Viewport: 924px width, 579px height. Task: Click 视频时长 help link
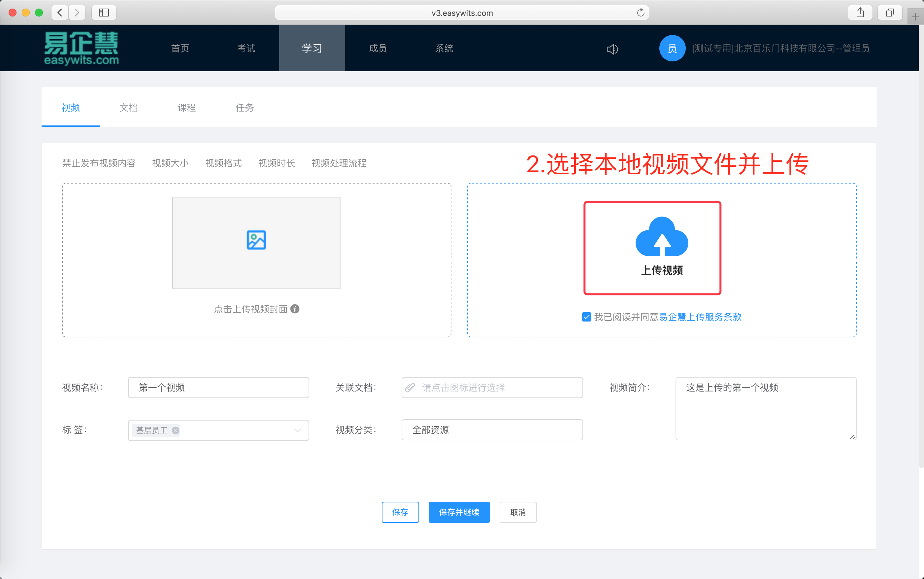[277, 163]
